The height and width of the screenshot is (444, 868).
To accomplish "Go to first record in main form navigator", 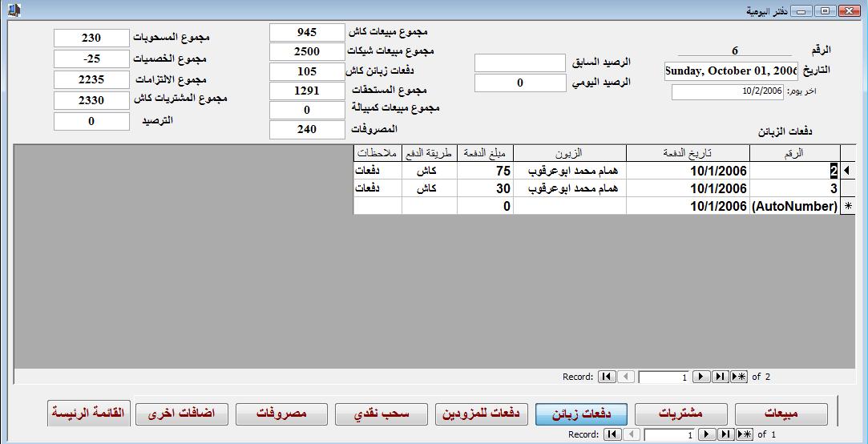I will pyautogui.click(x=612, y=434).
